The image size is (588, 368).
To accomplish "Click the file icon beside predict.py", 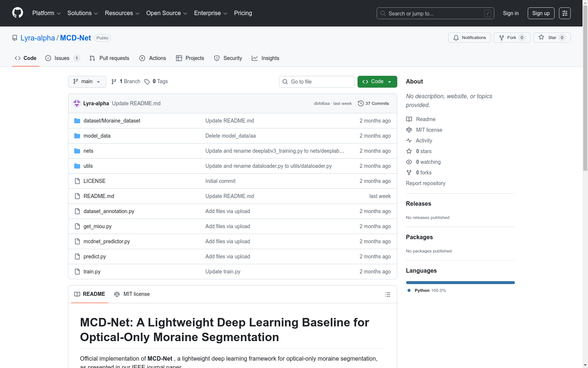I will [x=77, y=256].
